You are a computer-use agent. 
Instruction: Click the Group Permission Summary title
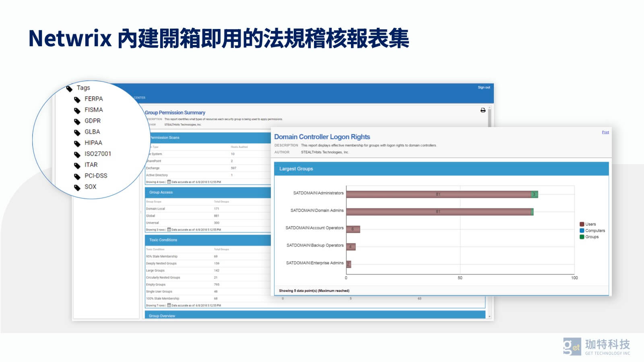tap(175, 113)
